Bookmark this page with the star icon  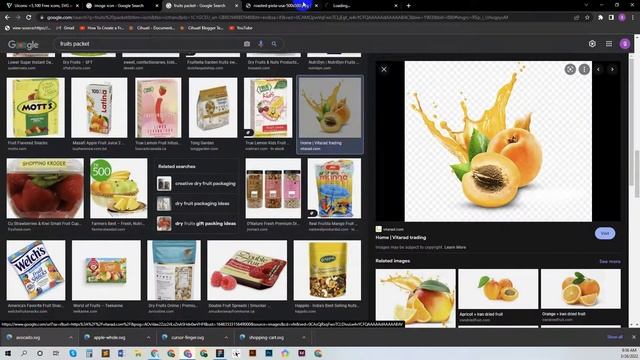(x=587, y=18)
